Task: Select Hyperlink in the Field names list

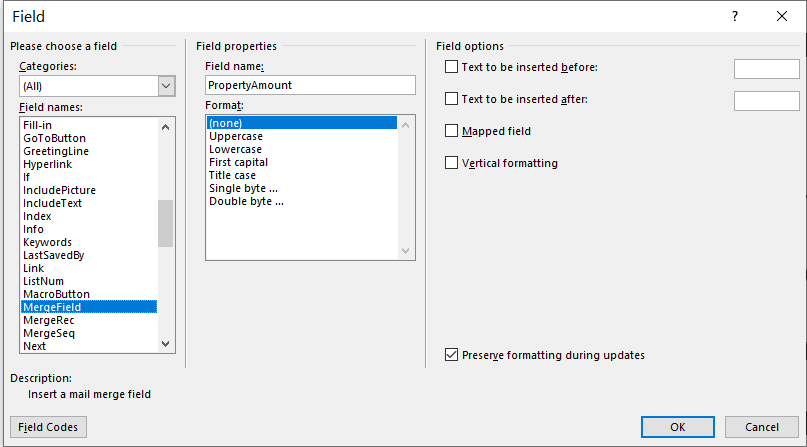Action: pos(47,164)
